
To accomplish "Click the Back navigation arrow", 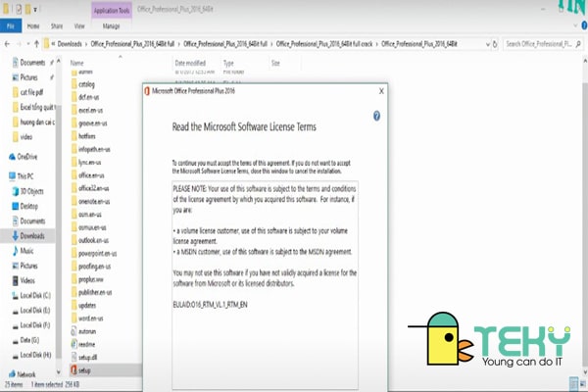I will pyautogui.click(x=7, y=44).
